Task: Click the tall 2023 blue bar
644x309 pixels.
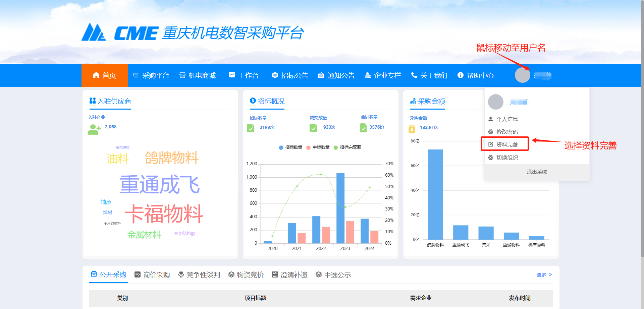Action: coord(340,208)
